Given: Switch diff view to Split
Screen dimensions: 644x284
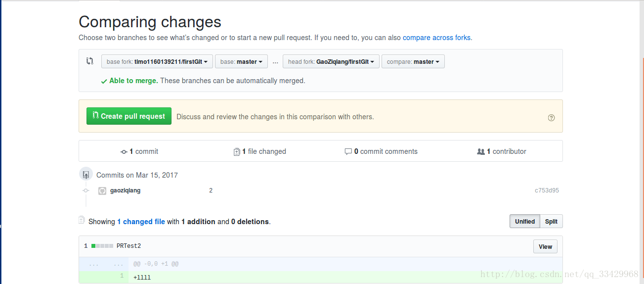Looking at the screenshot, I should tap(551, 222).
